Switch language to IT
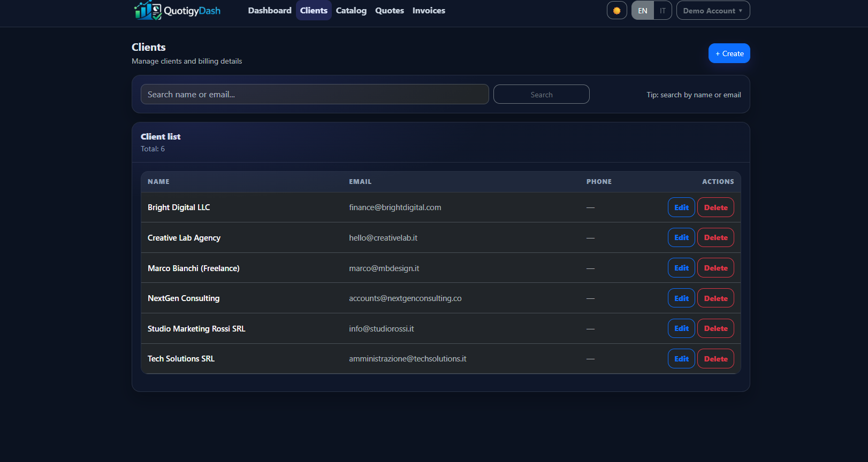This screenshot has height=462, width=868. 663,11
